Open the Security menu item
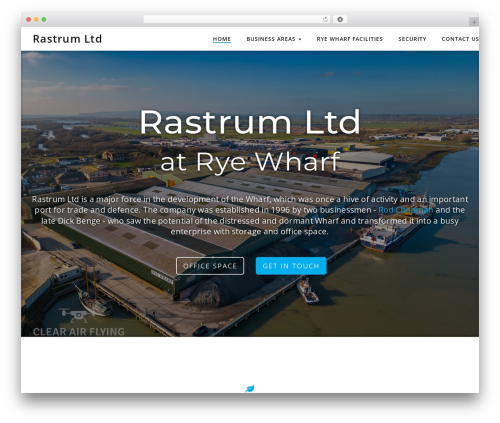Screen dimensions: 500x423 [x=412, y=39]
